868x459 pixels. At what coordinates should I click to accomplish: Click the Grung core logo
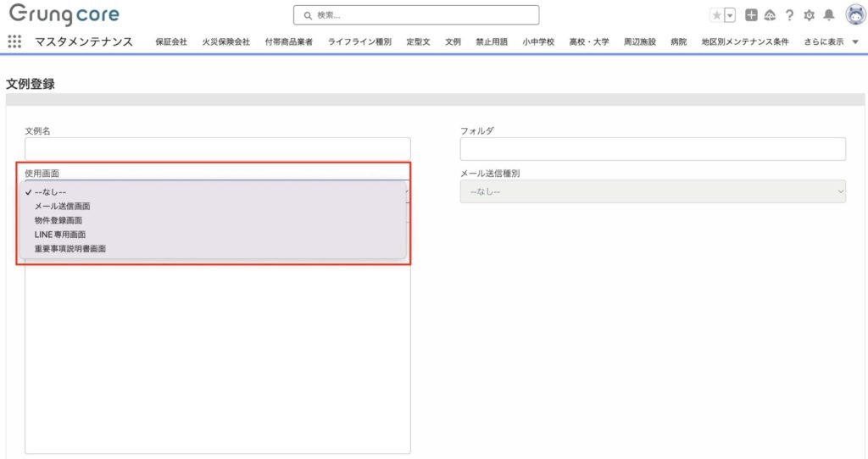point(64,15)
